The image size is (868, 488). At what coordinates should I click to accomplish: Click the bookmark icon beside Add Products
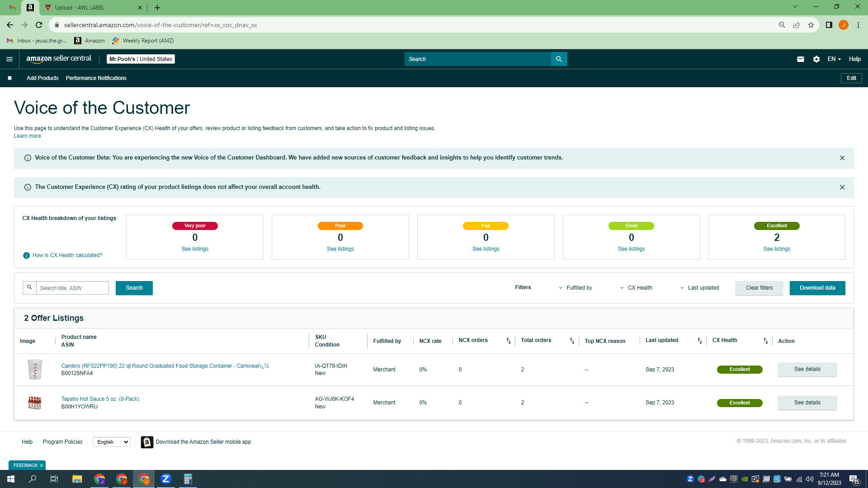point(9,78)
